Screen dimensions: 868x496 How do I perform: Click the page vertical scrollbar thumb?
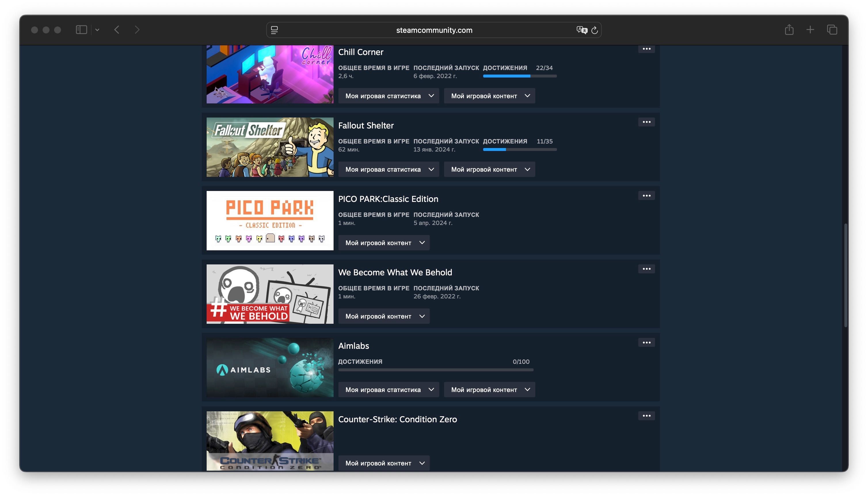(845, 275)
